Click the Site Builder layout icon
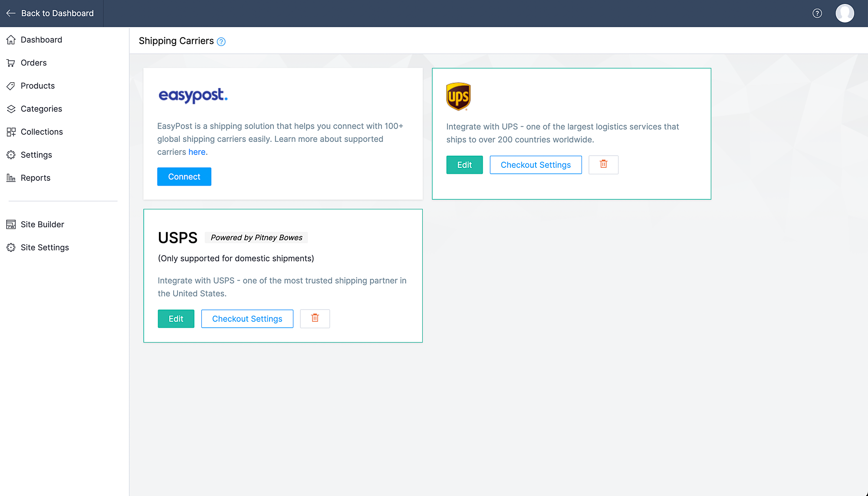Image resolution: width=868 pixels, height=496 pixels. point(11,224)
